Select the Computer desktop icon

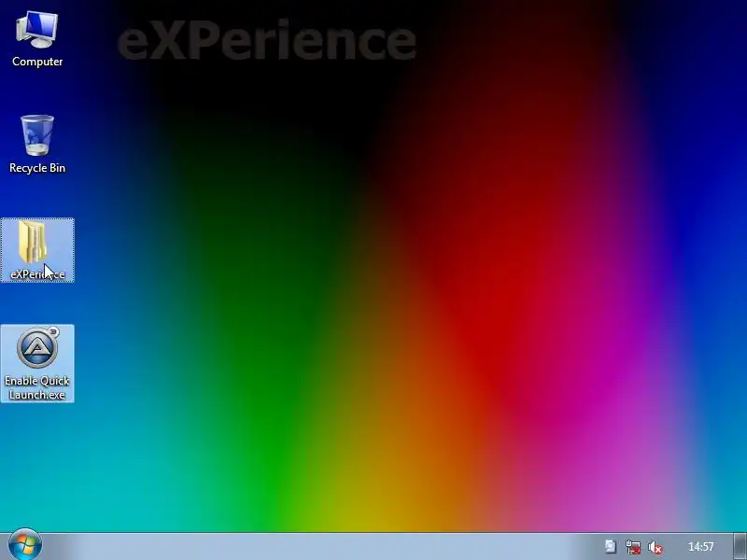(x=37, y=39)
